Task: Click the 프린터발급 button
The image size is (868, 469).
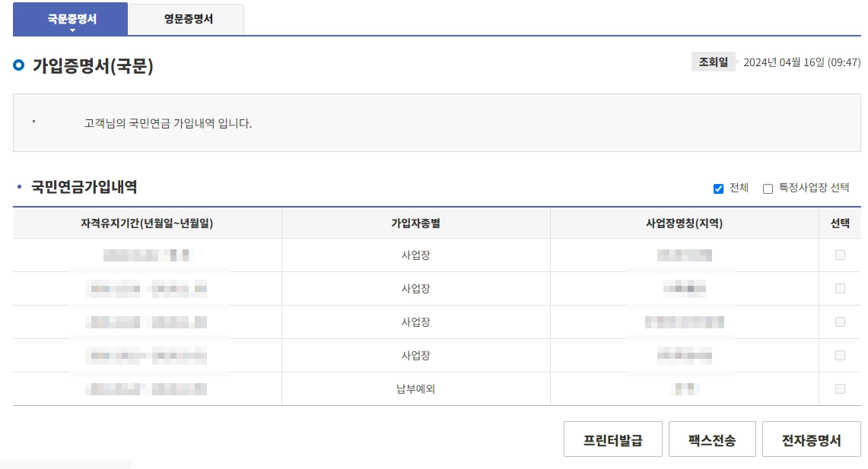Action: point(613,439)
